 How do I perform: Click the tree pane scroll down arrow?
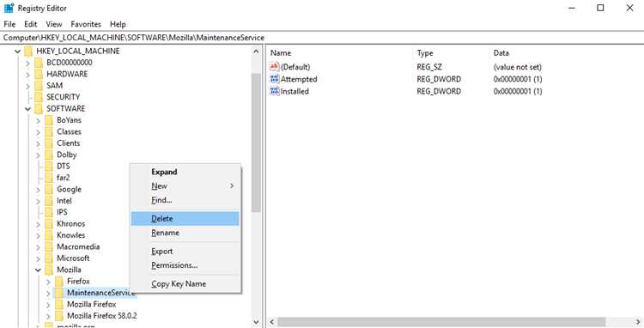(x=256, y=322)
